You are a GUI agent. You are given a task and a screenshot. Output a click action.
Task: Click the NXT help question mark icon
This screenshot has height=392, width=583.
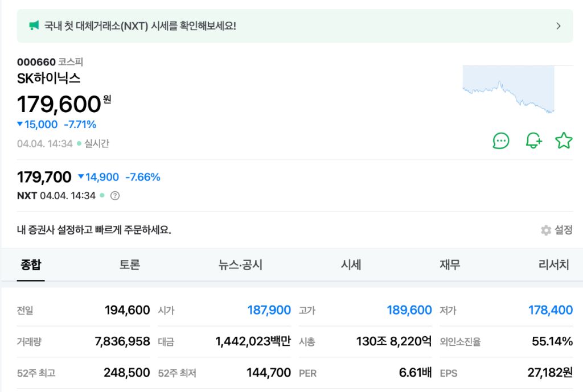pyautogui.click(x=115, y=196)
